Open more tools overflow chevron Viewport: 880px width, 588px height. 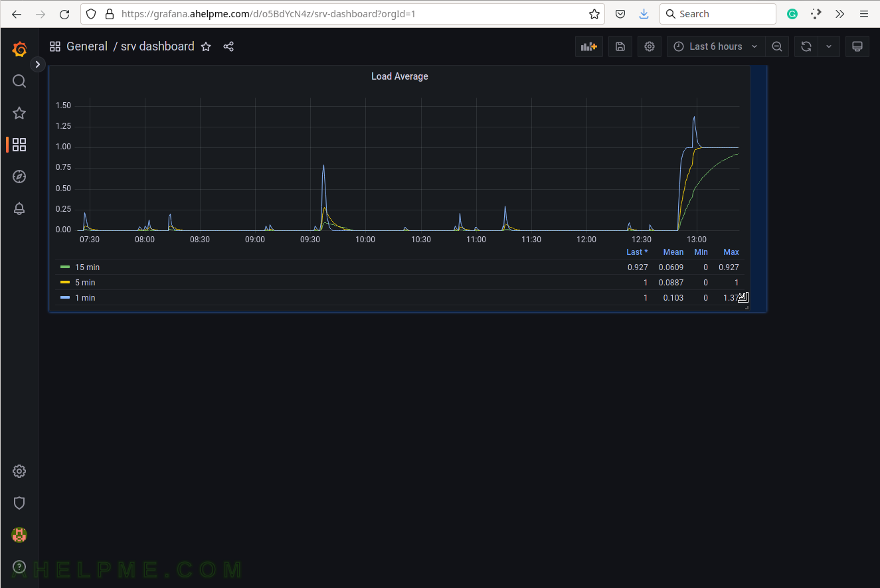click(840, 14)
